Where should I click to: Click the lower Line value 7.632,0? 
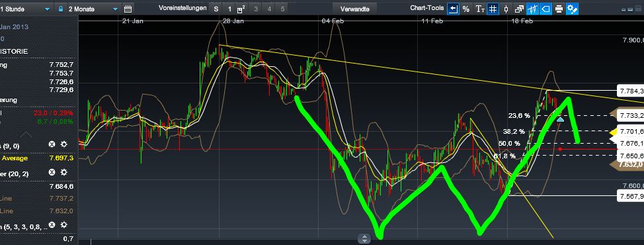coord(61,211)
